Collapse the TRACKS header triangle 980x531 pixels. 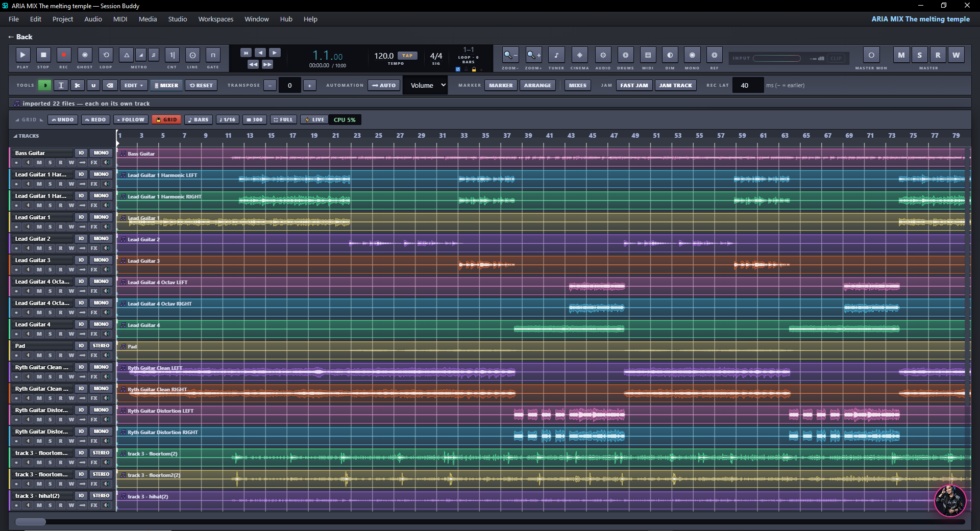coord(15,136)
